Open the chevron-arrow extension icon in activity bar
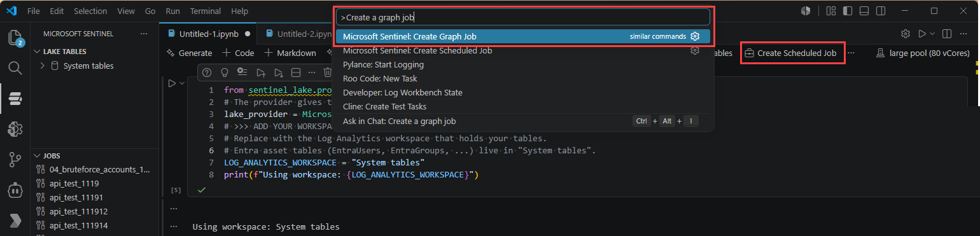 tap(15, 221)
